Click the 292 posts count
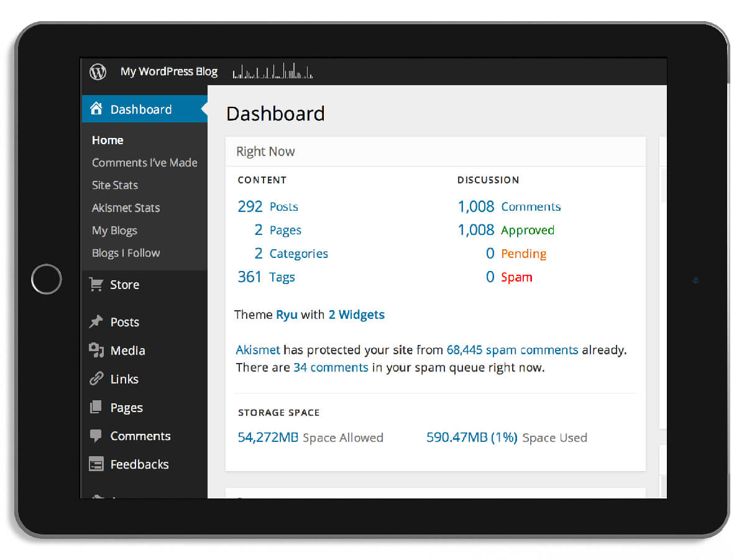This screenshot has width=734, height=560. [x=250, y=206]
